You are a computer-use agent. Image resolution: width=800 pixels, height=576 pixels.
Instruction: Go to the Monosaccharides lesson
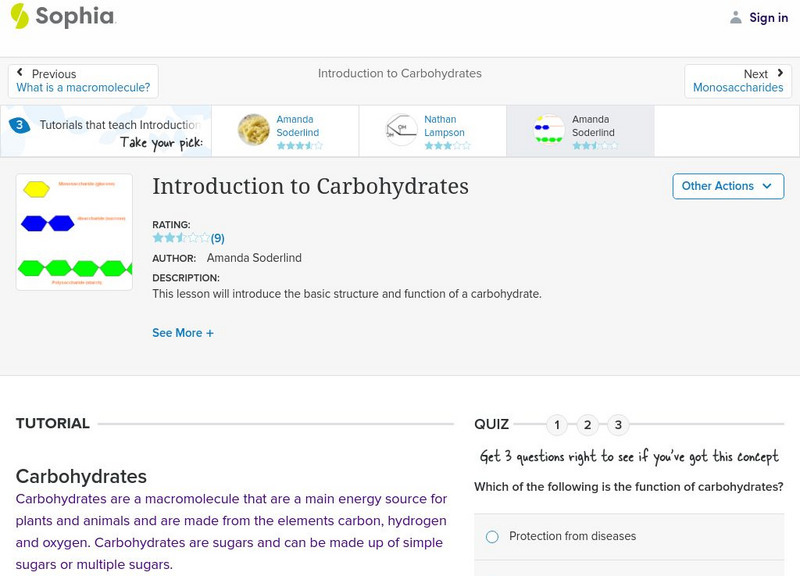(741, 86)
